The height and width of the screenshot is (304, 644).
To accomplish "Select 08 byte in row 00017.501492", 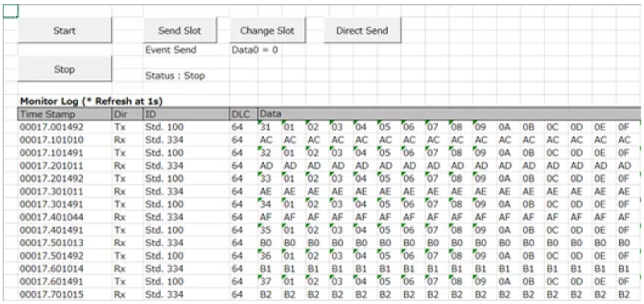I will 460,256.
